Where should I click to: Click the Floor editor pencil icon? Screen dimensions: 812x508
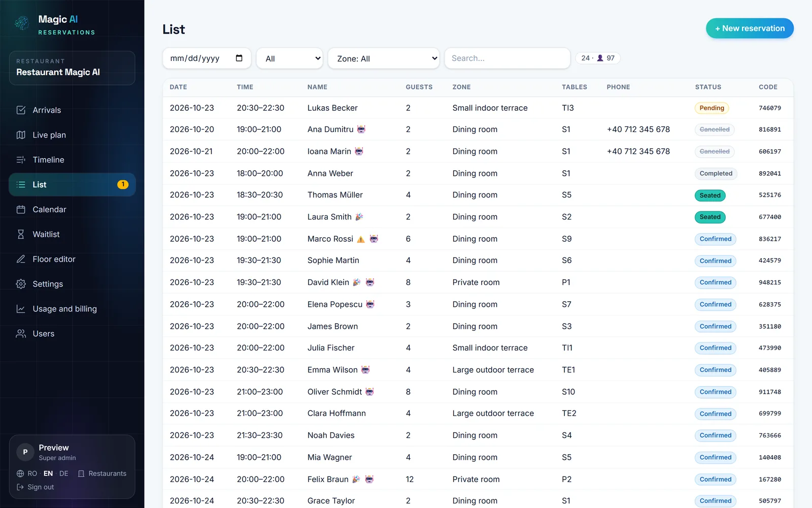[21, 259]
